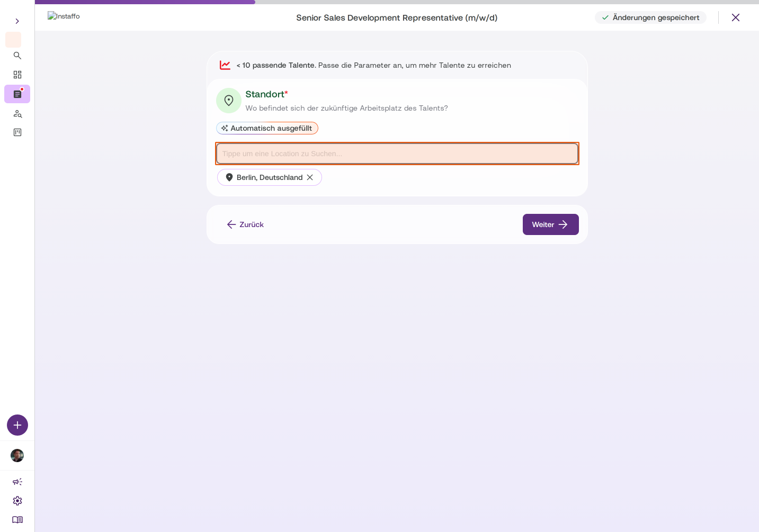The image size is (759, 532).
Task: Expand the sidebar with the chevron arrow
Action: click(x=17, y=21)
